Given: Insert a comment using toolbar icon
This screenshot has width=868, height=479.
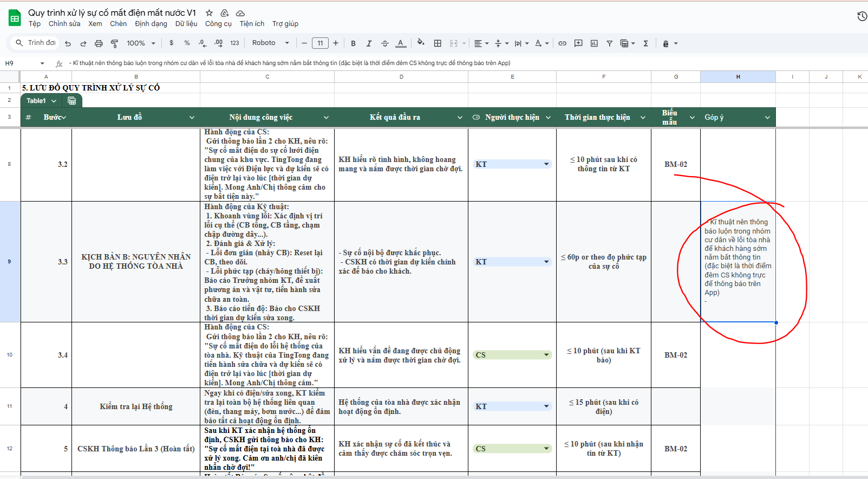Looking at the screenshot, I should click(578, 43).
